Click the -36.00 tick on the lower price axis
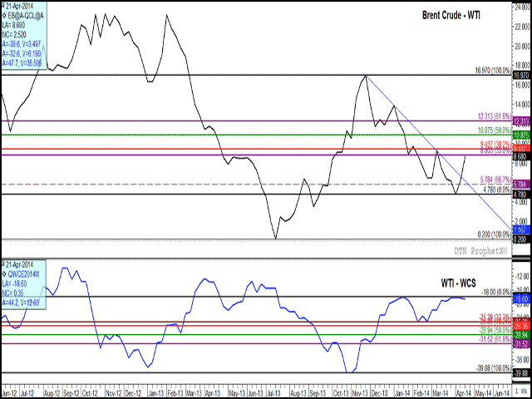Screen dimensions: 532x399 [521, 361]
